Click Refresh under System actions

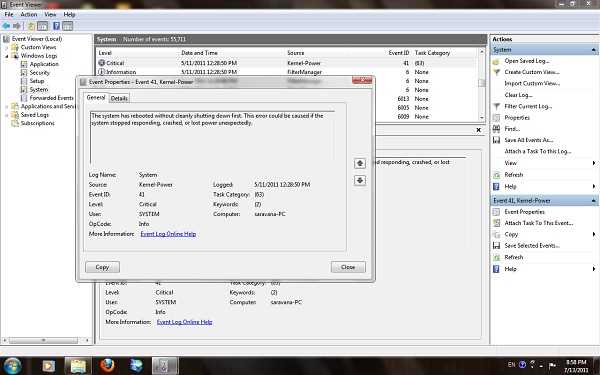click(x=513, y=174)
